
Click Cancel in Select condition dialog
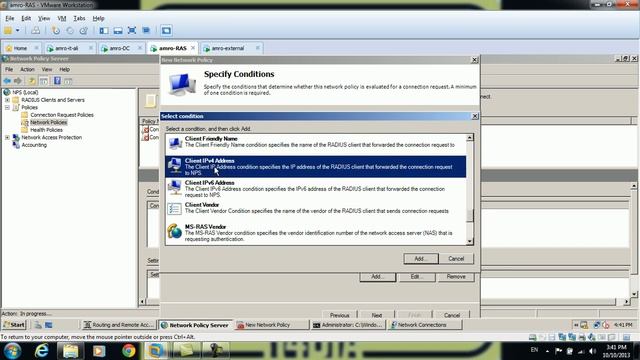tap(456, 259)
